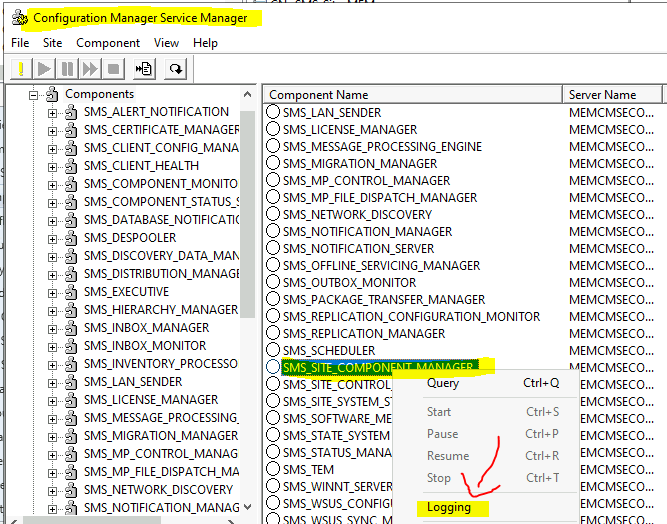Click the Stop (square) toolbar icon
This screenshot has height=524, width=667.
click(x=113, y=68)
